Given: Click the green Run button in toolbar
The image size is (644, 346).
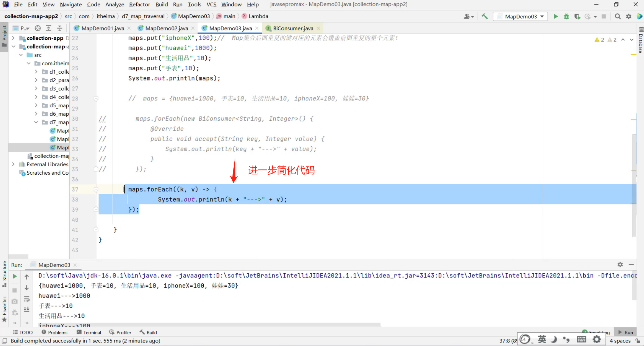Looking at the screenshot, I should pyautogui.click(x=556, y=16).
